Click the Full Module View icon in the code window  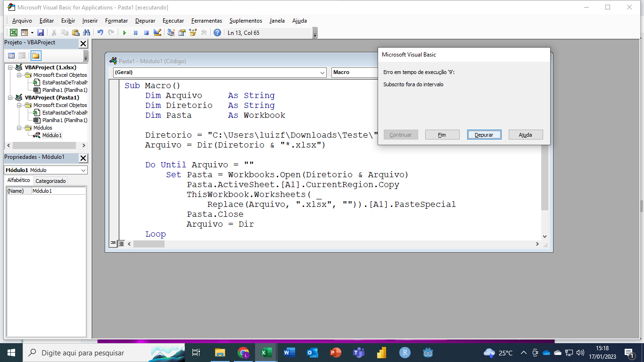click(121, 244)
